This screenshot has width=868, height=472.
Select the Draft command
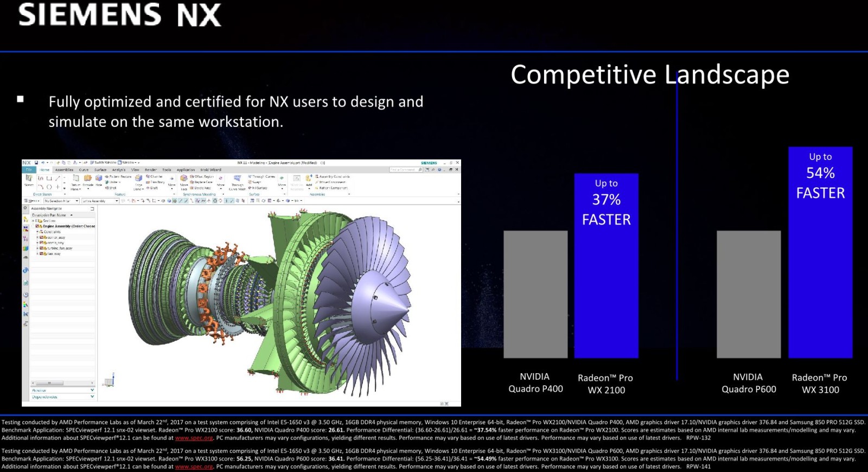click(x=152, y=188)
